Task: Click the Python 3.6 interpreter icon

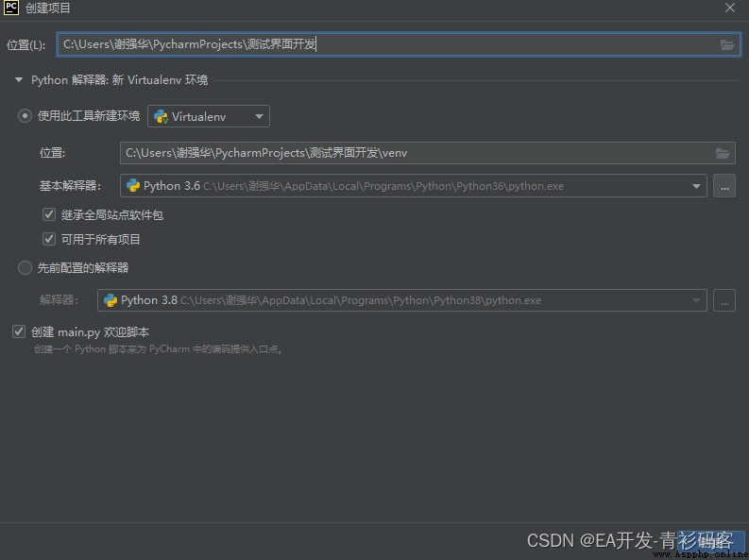Action: (x=133, y=186)
